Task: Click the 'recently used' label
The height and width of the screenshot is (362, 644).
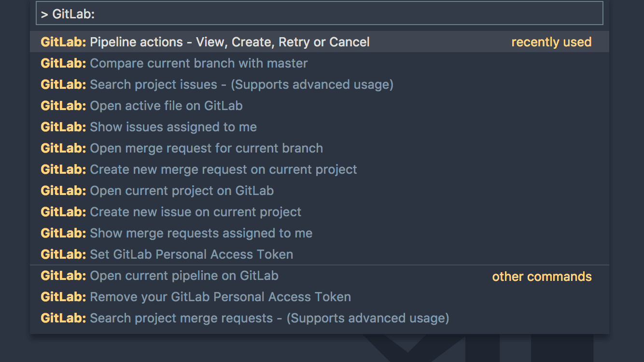Action: 551,42
